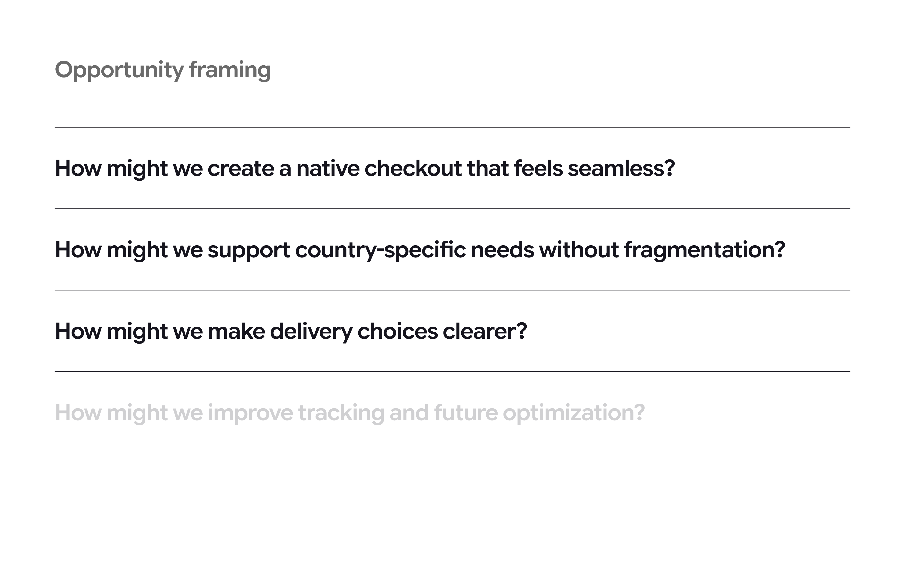Select the native checkout question line
This screenshot has width=905, height=588.
pos(365,168)
